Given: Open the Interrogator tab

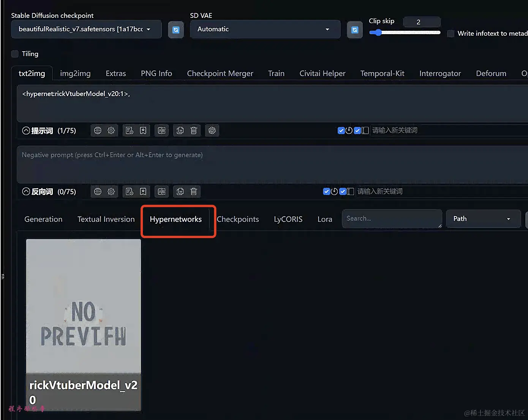Looking at the screenshot, I should click(x=440, y=73).
